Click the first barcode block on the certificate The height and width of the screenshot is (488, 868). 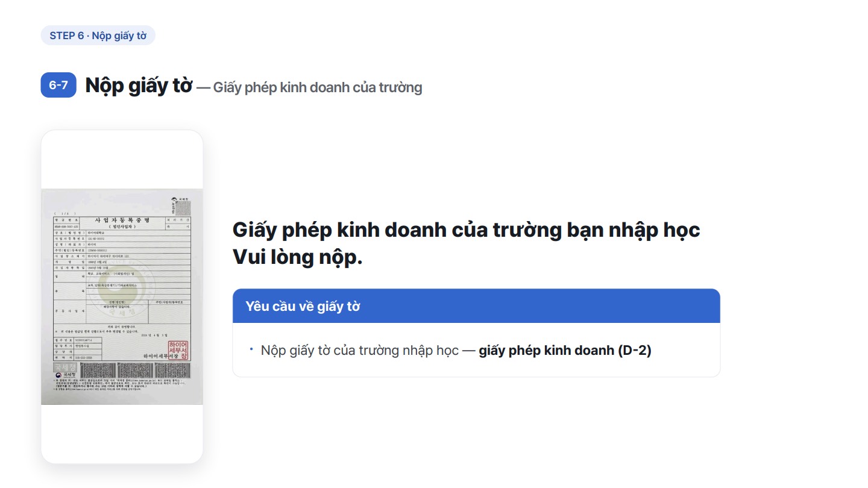click(x=95, y=371)
